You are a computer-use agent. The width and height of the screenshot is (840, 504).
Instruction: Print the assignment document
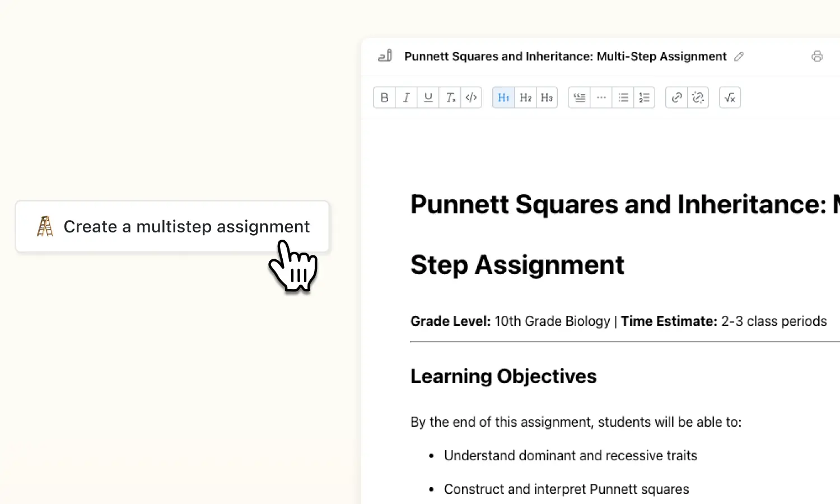818,56
